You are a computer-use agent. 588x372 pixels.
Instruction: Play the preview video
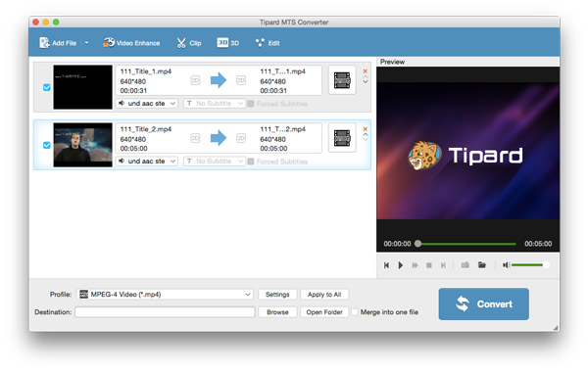point(401,265)
